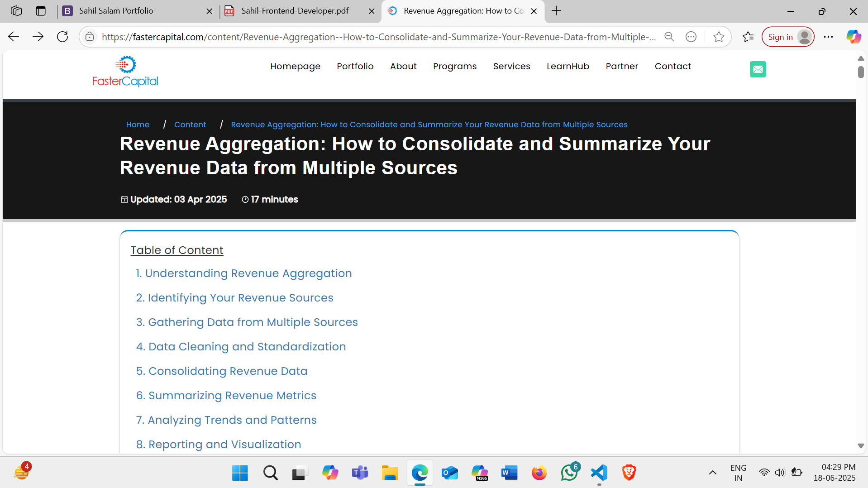The width and height of the screenshot is (868, 488).
Task: Switch to Sahil Salam Portfolio tab
Action: pos(131,11)
